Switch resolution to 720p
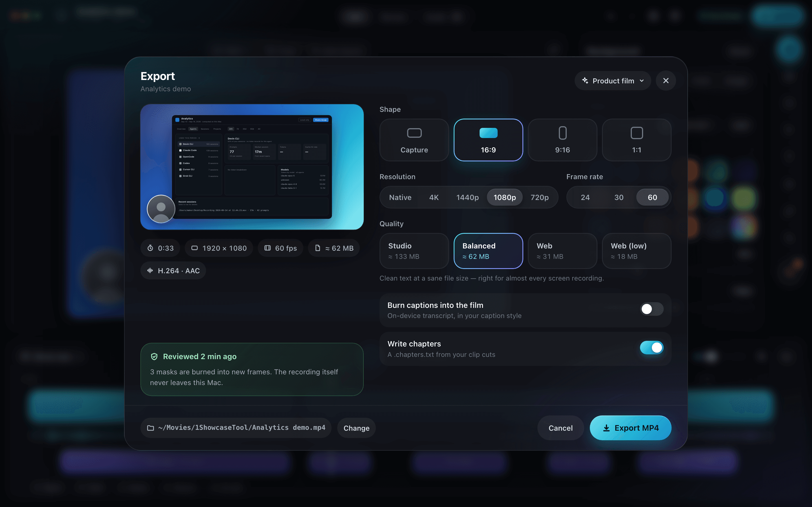Image resolution: width=812 pixels, height=507 pixels. tap(539, 197)
